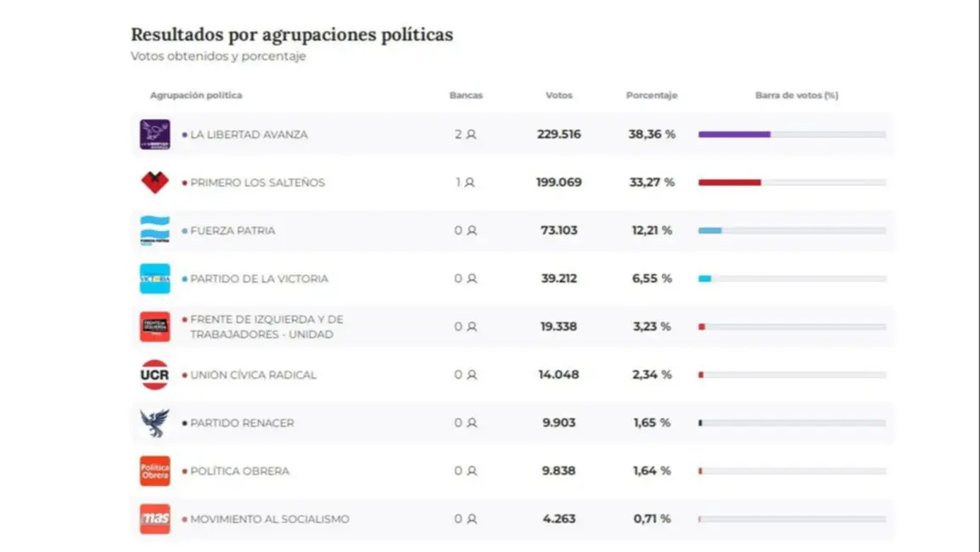Viewport: 980px width, 552px height.
Task: Click the Votos column header
Action: [x=558, y=95]
